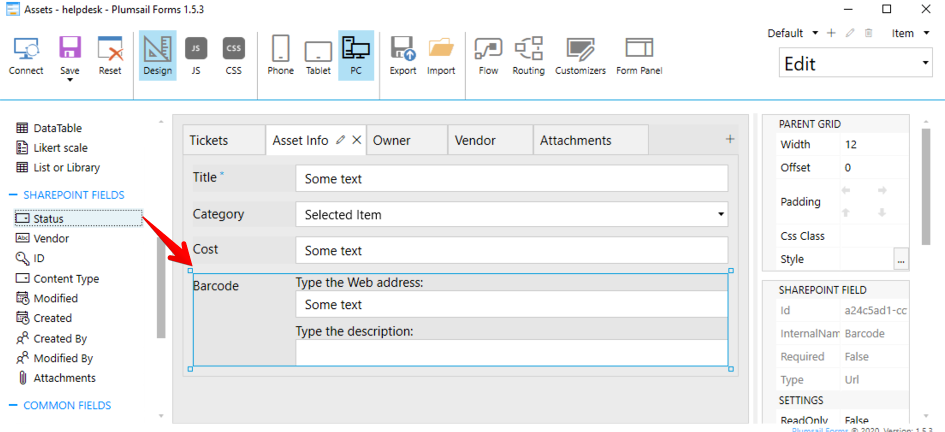Add a new form set with plus icon
Screen dimensions: 945x432
coord(831,33)
